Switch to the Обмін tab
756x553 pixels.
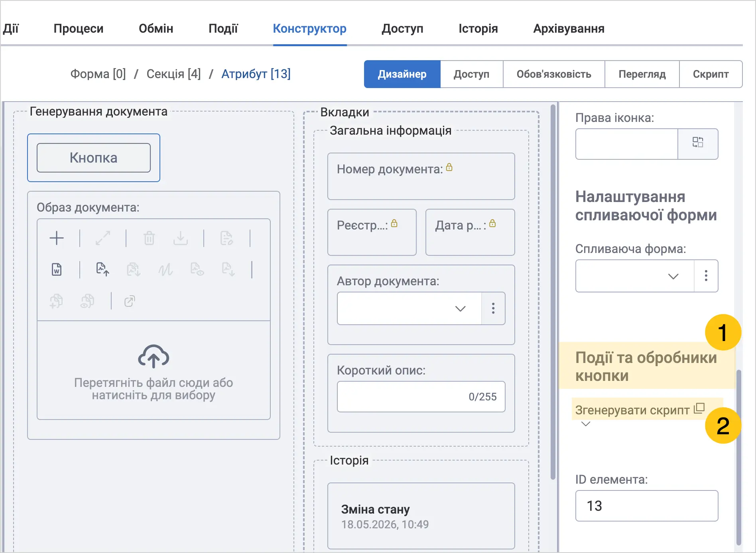point(156,29)
